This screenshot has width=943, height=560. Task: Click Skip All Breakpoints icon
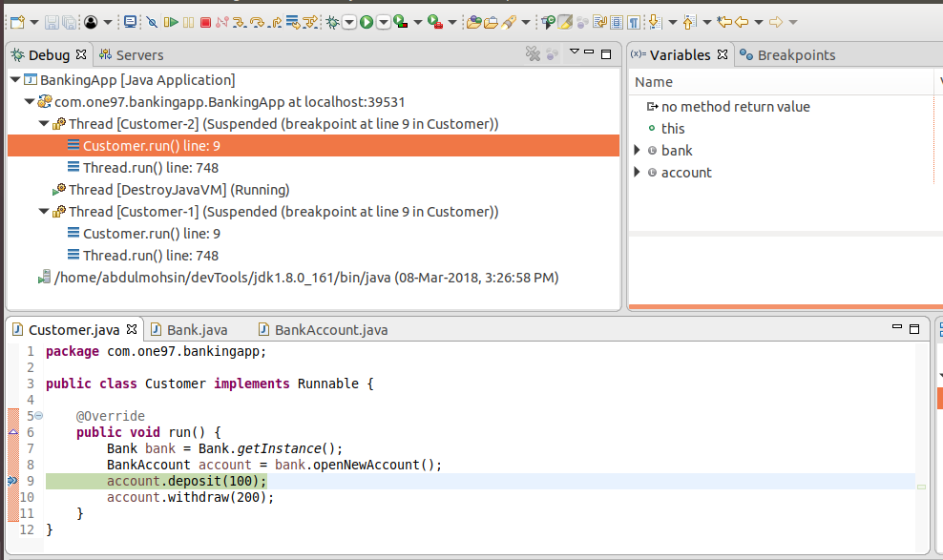coord(151,21)
